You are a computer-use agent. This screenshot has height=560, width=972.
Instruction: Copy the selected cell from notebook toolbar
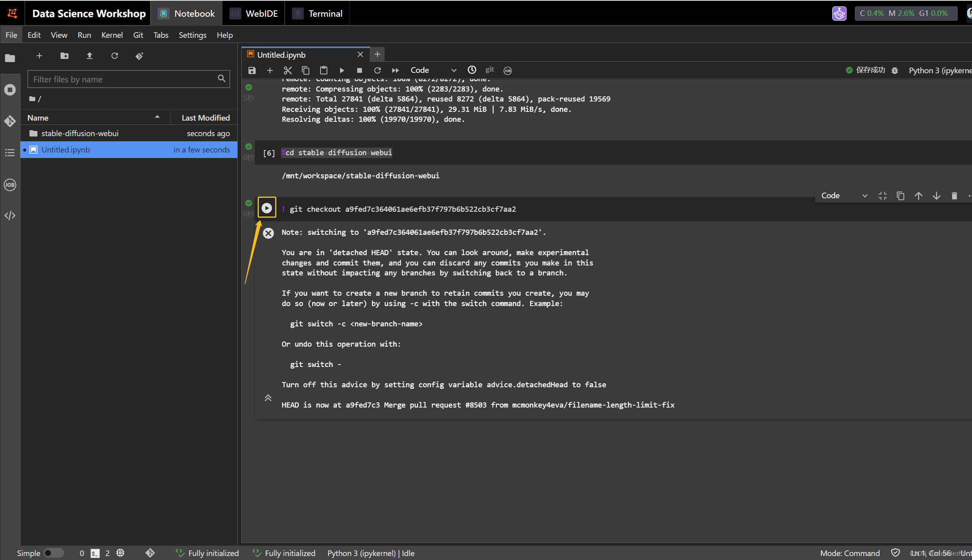[305, 70]
